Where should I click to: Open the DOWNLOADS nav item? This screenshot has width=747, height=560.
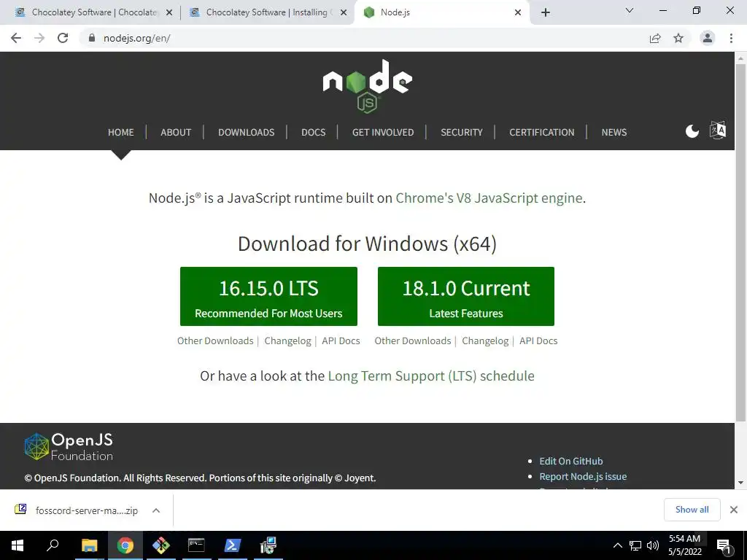tap(247, 133)
